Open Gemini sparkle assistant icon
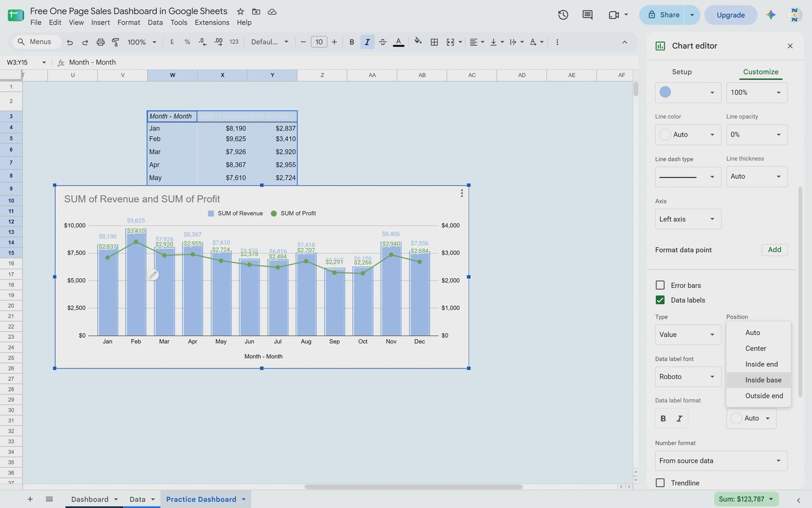 click(771, 15)
